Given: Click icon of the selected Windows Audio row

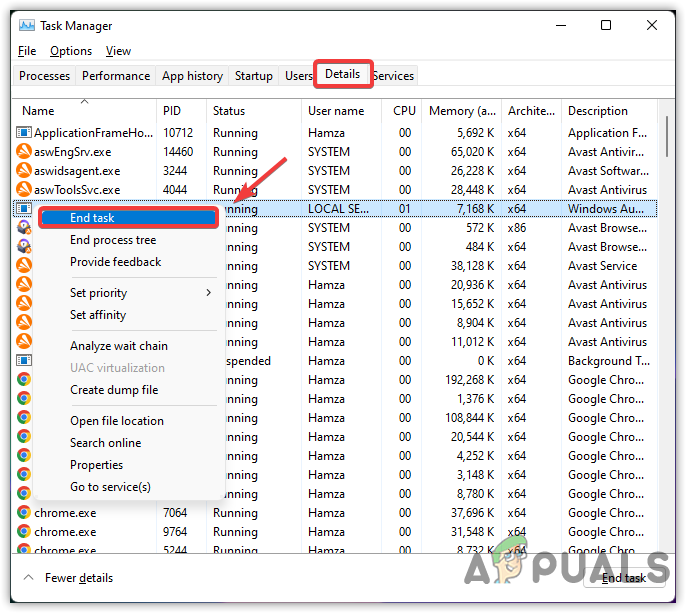Looking at the screenshot, I should click(x=24, y=208).
